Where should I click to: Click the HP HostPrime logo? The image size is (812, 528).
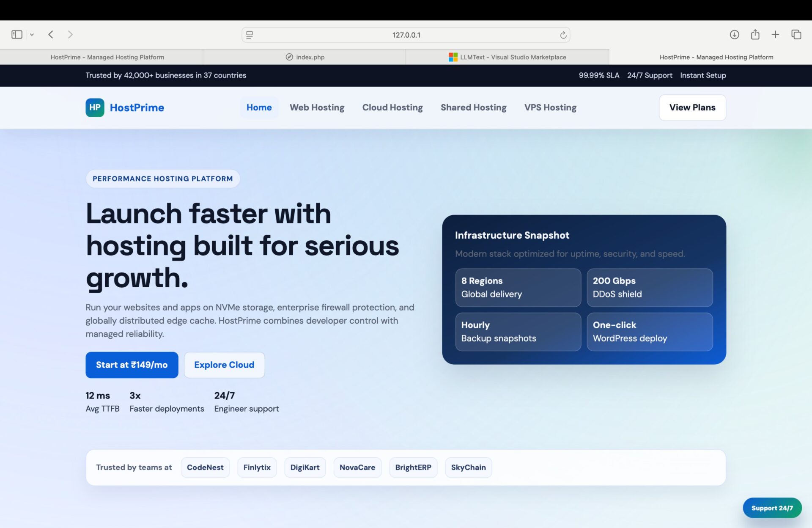click(x=125, y=107)
